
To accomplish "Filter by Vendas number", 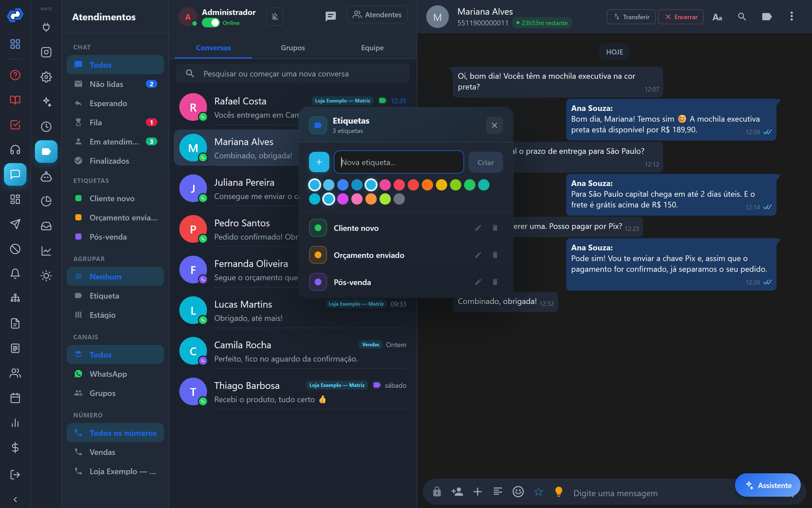I will (x=115, y=452).
